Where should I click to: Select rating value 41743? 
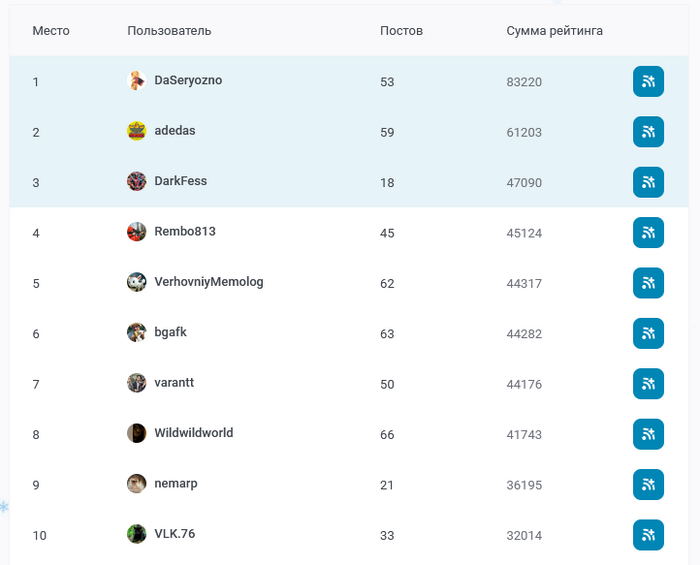coord(524,435)
